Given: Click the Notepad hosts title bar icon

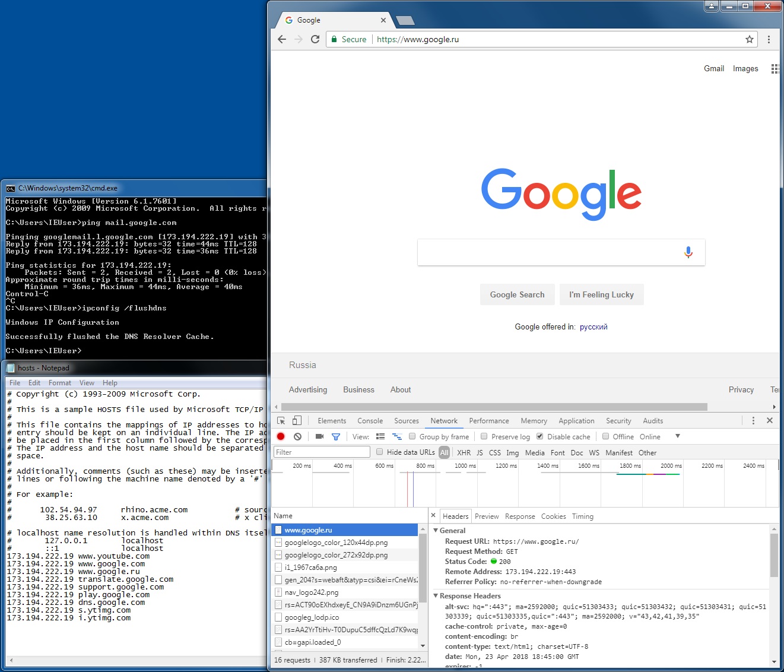Looking at the screenshot, I should pos(11,368).
